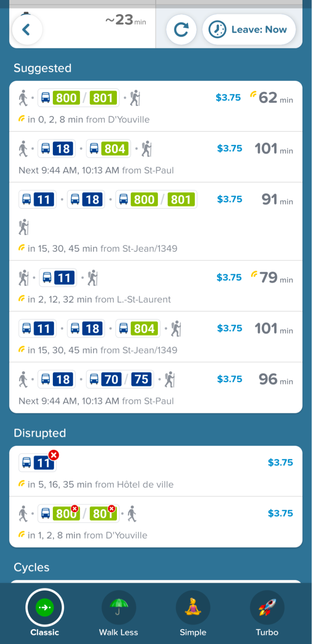Tap the back arrow button

(x=27, y=30)
